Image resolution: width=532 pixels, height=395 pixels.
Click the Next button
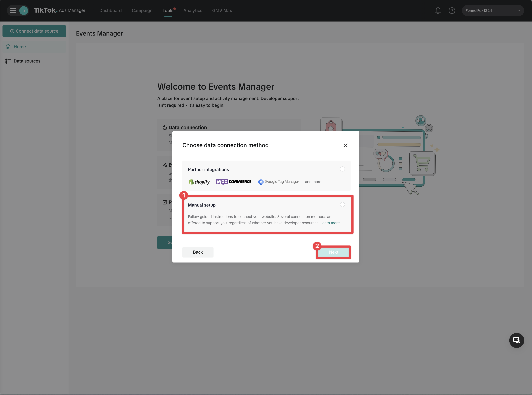point(333,252)
